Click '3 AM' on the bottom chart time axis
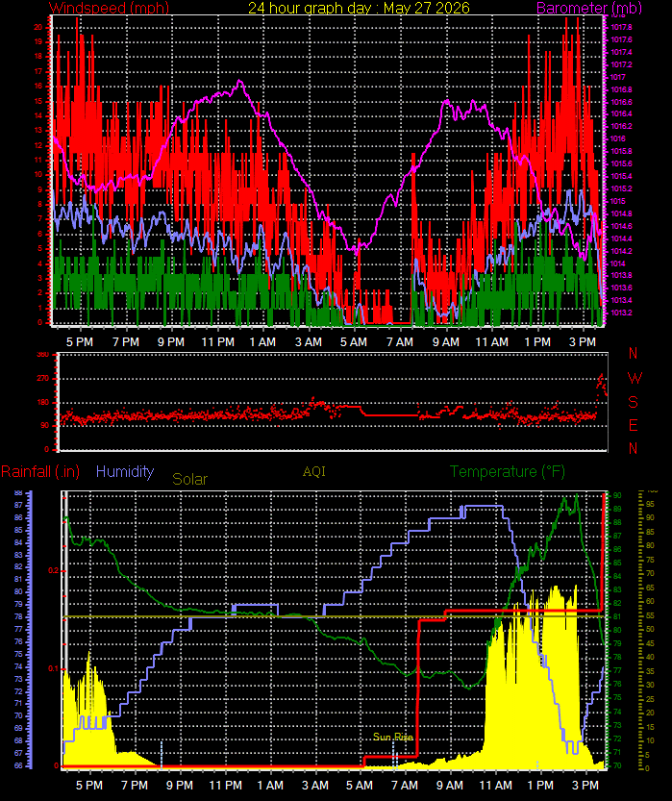 click(x=315, y=786)
